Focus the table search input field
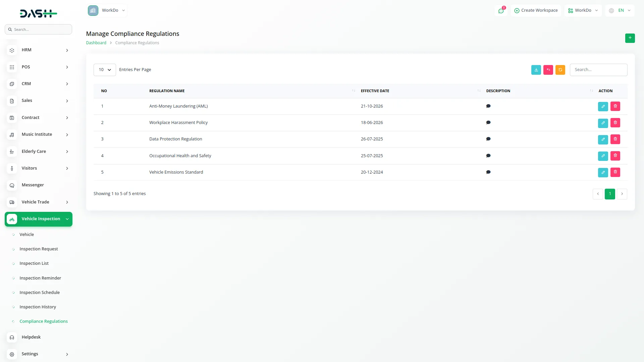This screenshot has width=644, height=362. click(598, 70)
